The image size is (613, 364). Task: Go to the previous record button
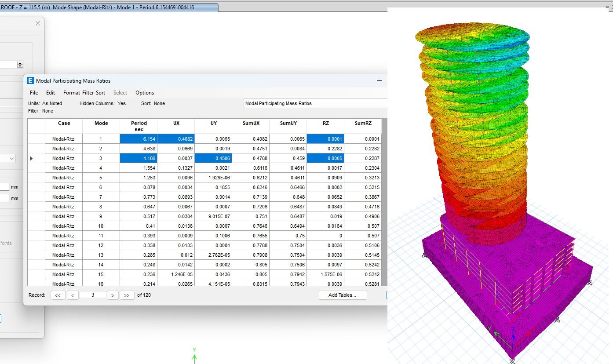73,295
